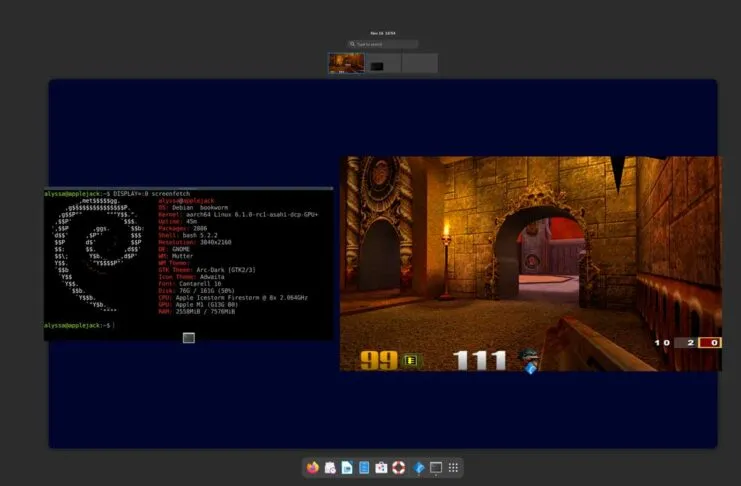The image size is (741, 486).
Task: Switch to the first workspace thumbnail
Action: (x=346, y=63)
